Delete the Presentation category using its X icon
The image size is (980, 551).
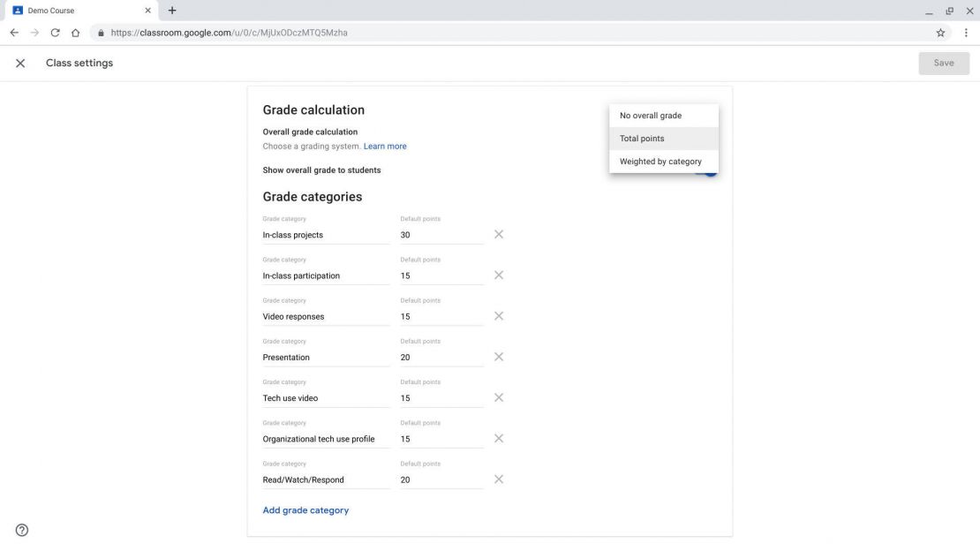(499, 357)
